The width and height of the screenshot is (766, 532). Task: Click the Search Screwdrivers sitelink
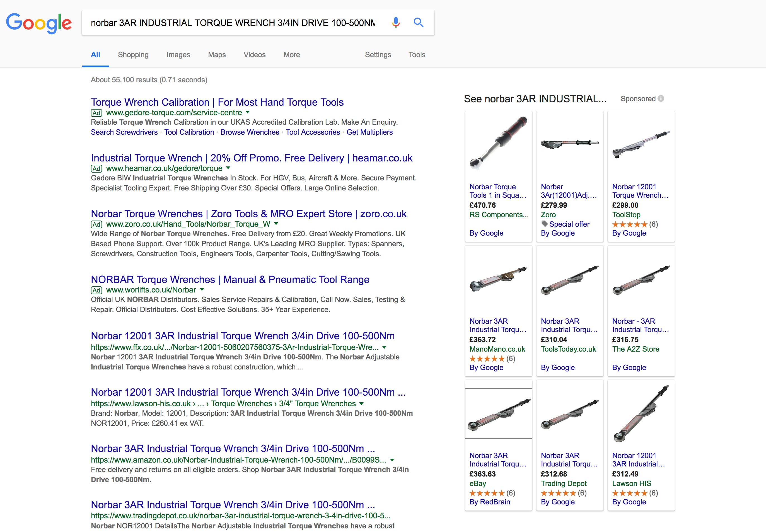pos(124,132)
